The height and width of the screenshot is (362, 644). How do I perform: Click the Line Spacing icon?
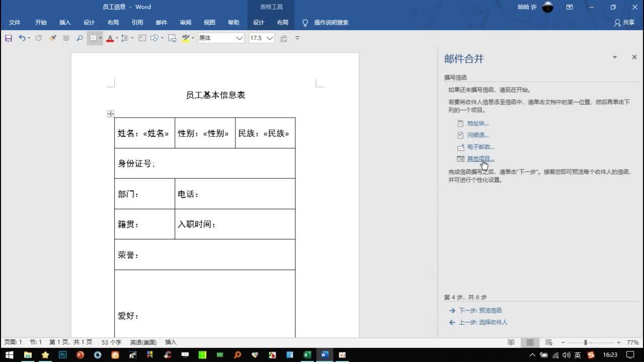click(x=125, y=38)
